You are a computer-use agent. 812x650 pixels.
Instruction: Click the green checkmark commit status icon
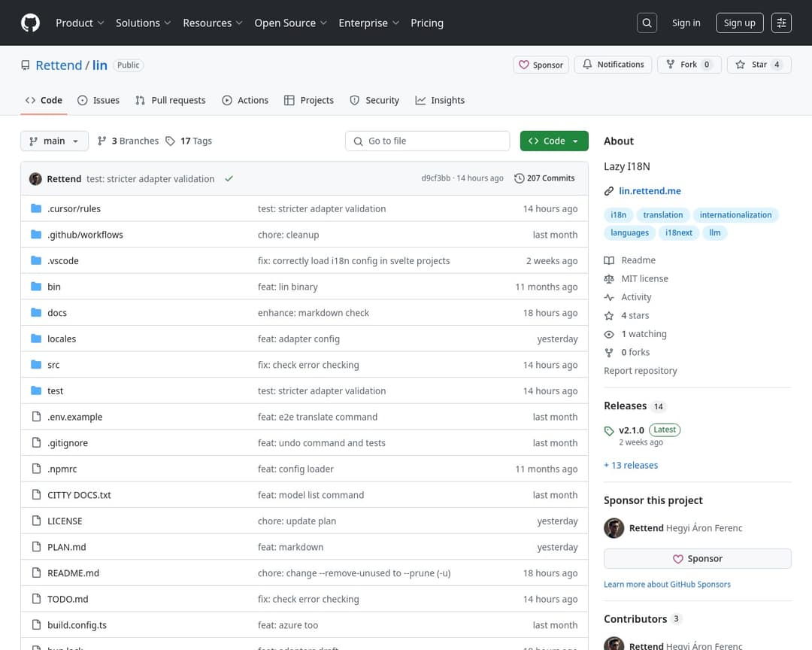click(229, 179)
